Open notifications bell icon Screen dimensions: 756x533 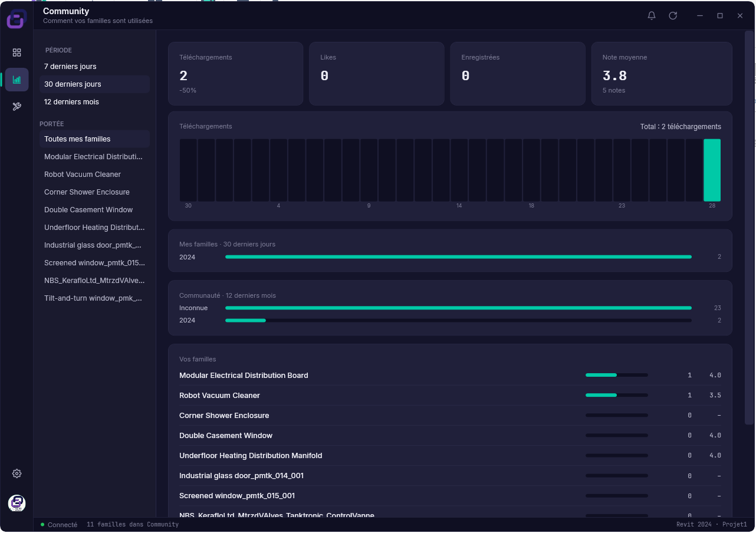point(652,15)
